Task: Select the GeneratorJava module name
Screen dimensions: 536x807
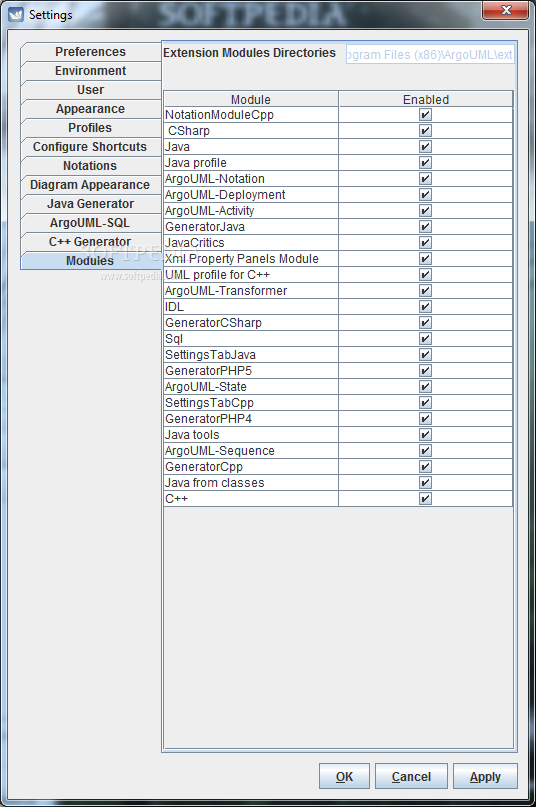Action: click(x=205, y=226)
